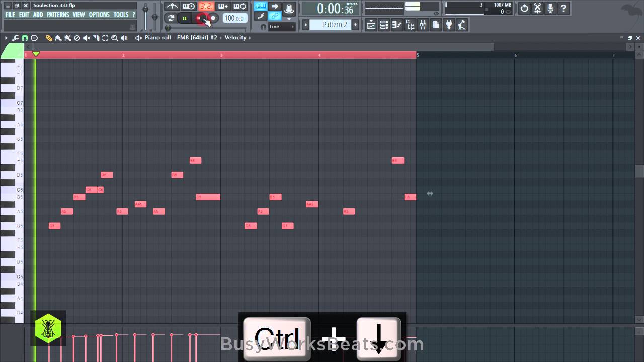
Task: Select the long B5 note in bar 2
Action: coord(208,197)
